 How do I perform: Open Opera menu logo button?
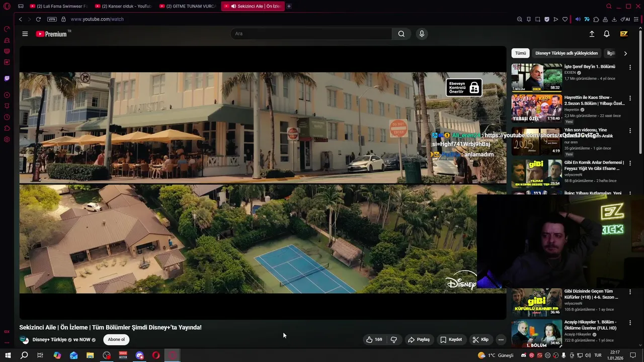(7, 6)
